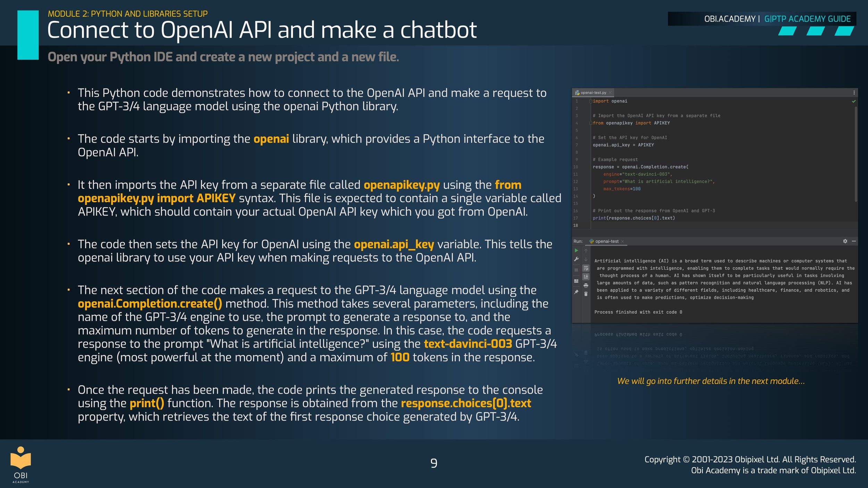868x488 pixels.
Task: Collapse the fold marker on line 4
Action: (590, 123)
